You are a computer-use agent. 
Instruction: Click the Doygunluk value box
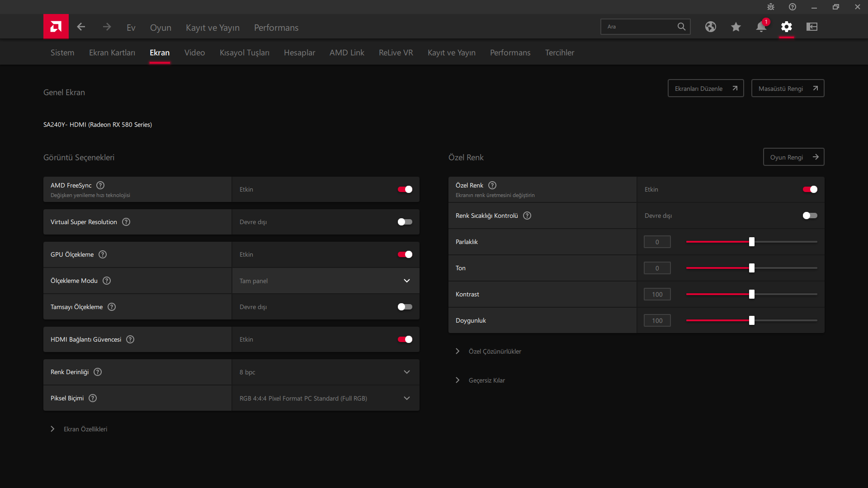pyautogui.click(x=657, y=320)
